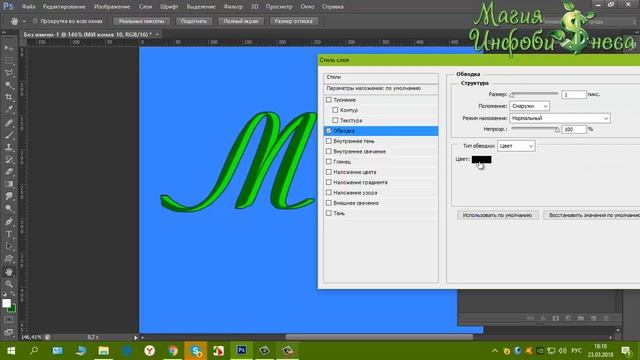Select the Pen tool
640x360 pixels.
coord(9,222)
